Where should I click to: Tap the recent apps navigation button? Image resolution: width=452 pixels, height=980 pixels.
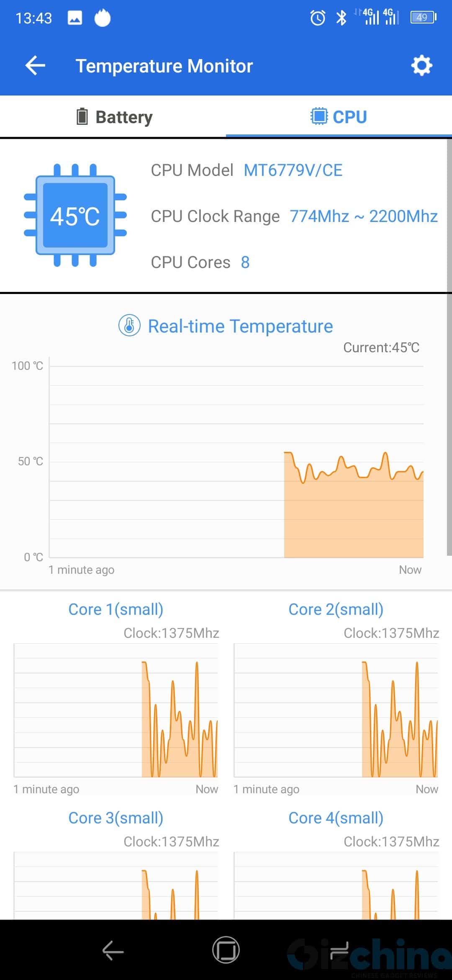point(339,950)
